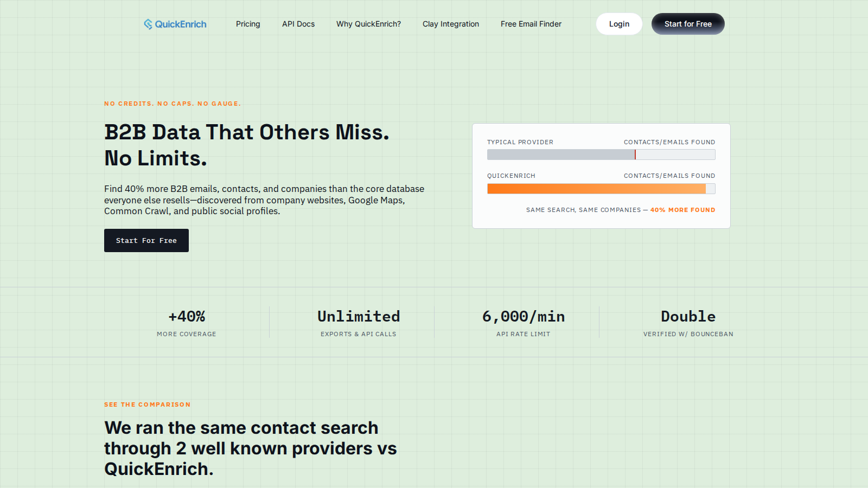This screenshot has width=868, height=488.
Task: Click the 'MORE COVERAGE' caption
Action: point(187,334)
